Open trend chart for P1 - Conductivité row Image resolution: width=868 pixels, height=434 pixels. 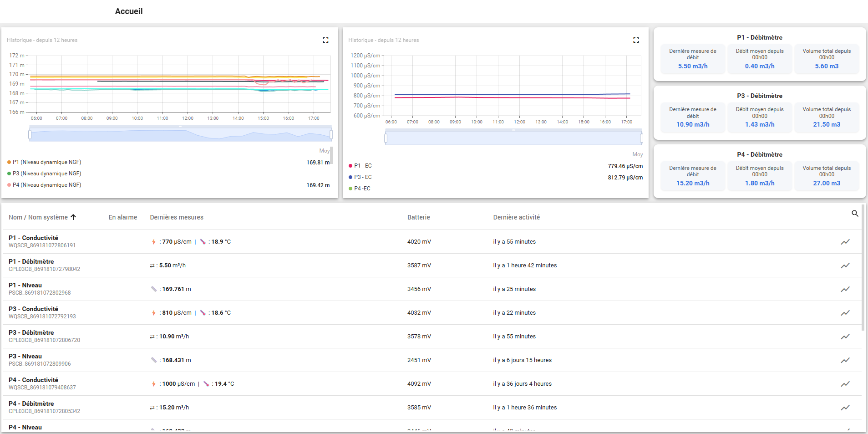845,242
